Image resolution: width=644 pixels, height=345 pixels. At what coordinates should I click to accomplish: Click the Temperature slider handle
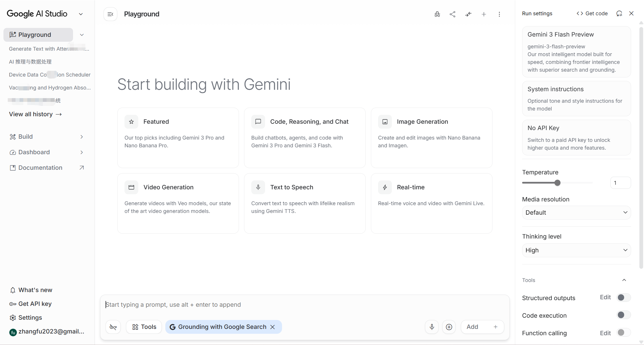click(x=557, y=183)
